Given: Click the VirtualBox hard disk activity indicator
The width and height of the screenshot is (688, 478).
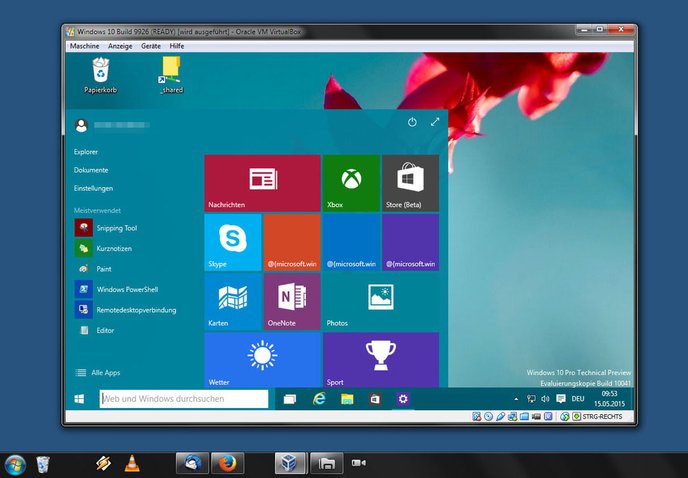Looking at the screenshot, I should tap(477, 417).
